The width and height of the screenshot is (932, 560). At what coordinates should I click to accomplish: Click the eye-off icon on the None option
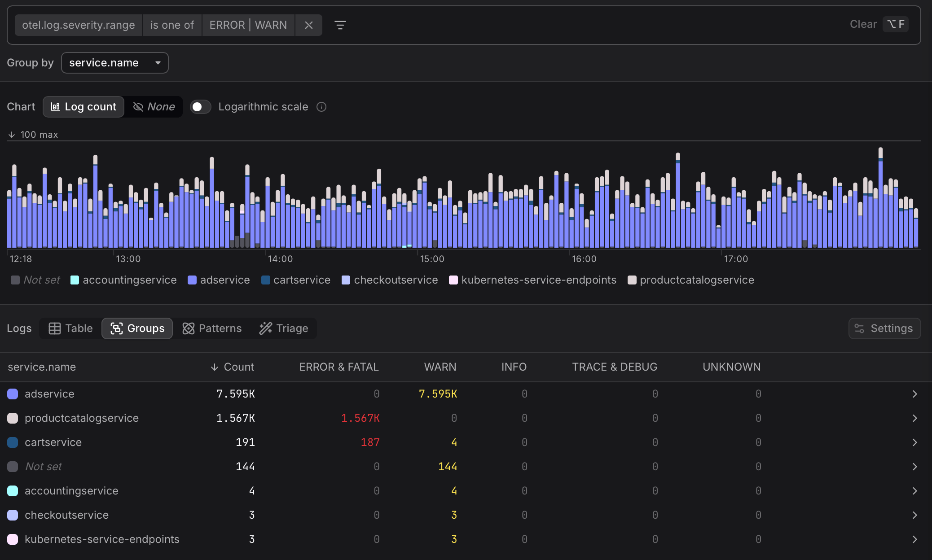coord(137,107)
